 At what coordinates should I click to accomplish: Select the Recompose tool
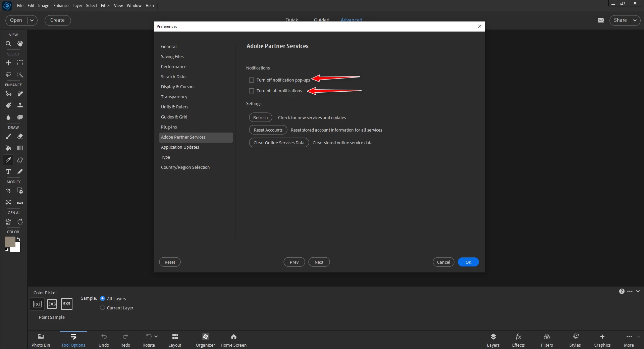pos(20,191)
